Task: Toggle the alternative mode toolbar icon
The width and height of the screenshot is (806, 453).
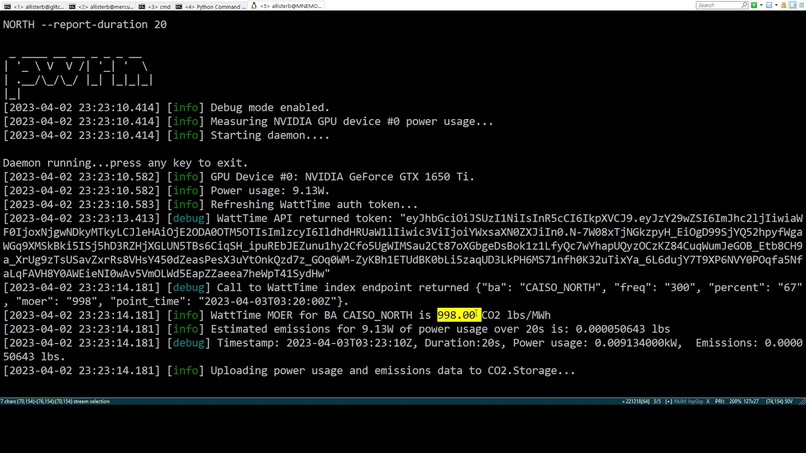Action: click(x=792, y=5)
